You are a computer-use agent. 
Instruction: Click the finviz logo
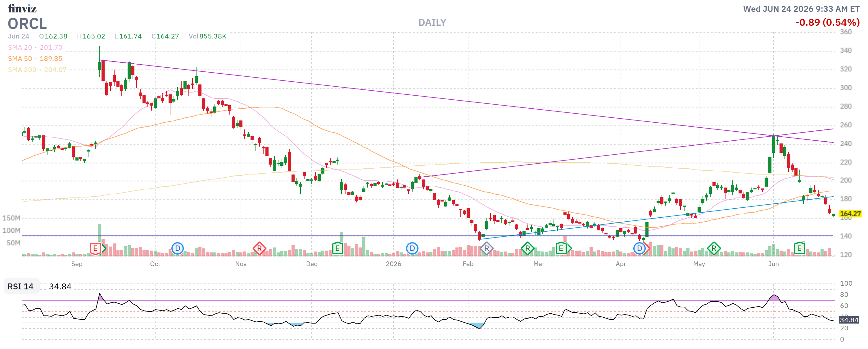coord(22,8)
